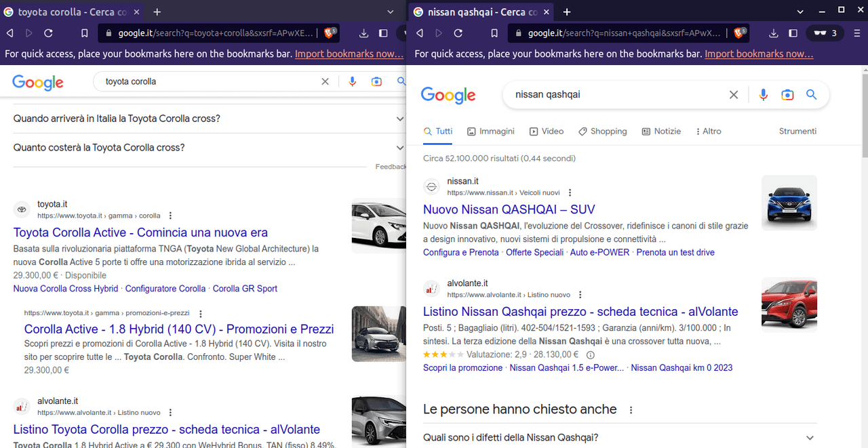Click 'Nuova Corolla Cross Hybrid' sitelink
The width and height of the screenshot is (868, 448).
[66, 289]
